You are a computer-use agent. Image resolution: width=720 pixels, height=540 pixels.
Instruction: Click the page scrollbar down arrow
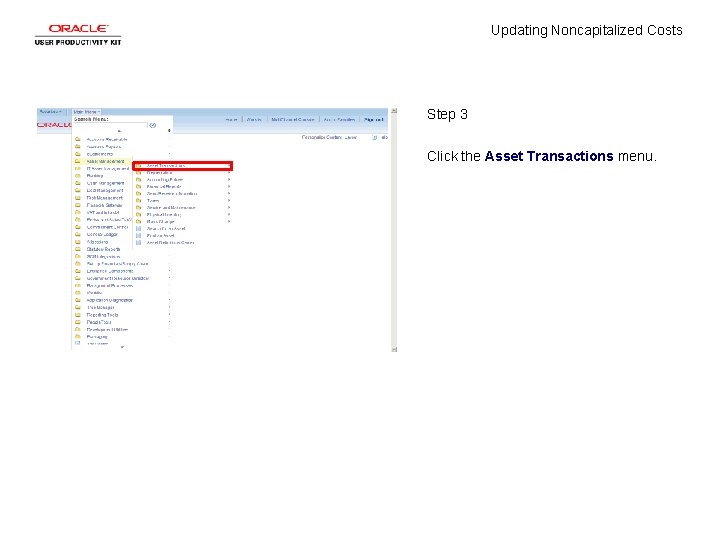pyautogui.click(x=394, y=349)
